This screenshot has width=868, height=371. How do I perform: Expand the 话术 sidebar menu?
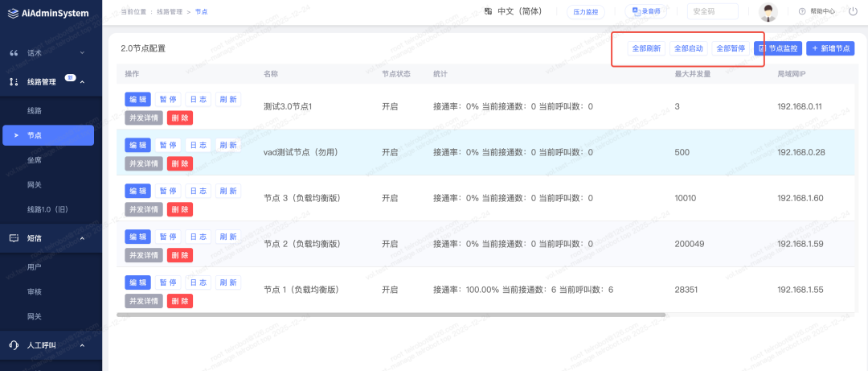click(82, 53)
